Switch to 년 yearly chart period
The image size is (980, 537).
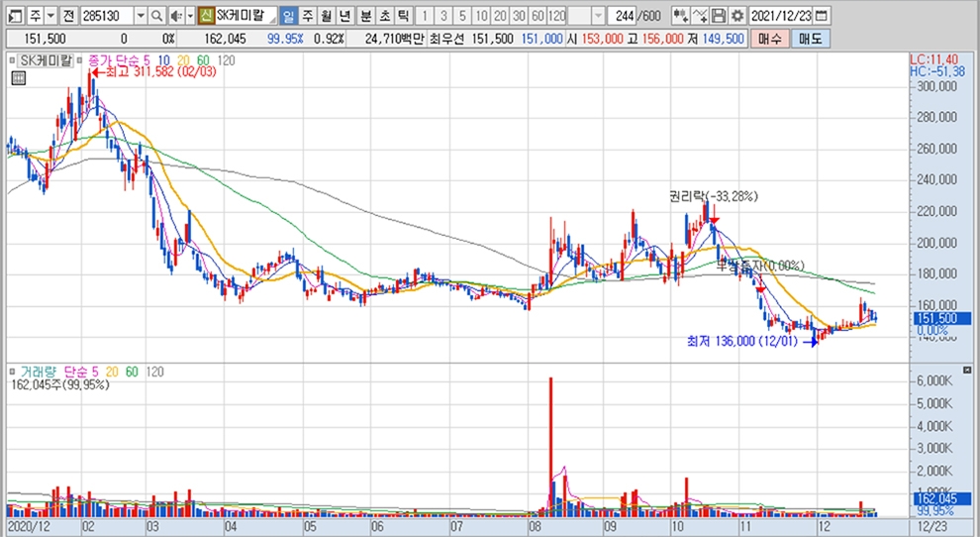(x=345, y=16)
